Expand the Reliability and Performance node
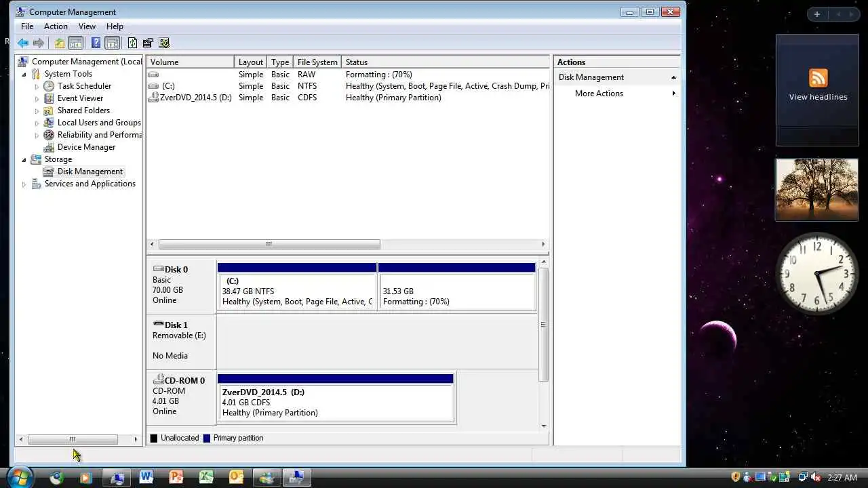 coord(37,135)
